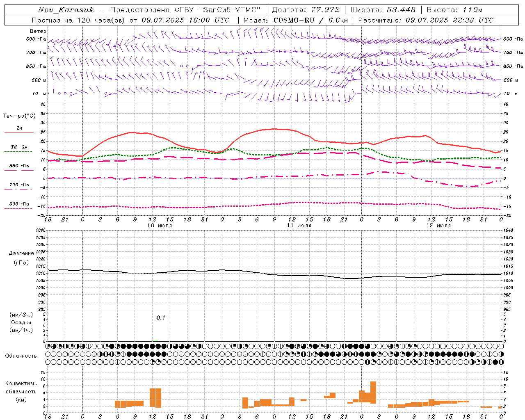
Task: Select the 'Широта: 53.448' header field
Action: click(x=383, y=10)
